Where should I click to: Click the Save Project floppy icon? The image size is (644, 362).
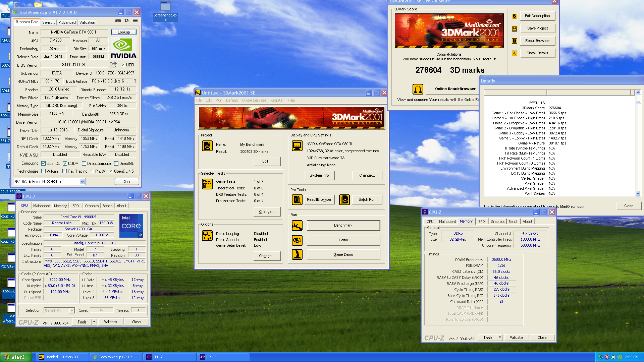pos(514,28)
